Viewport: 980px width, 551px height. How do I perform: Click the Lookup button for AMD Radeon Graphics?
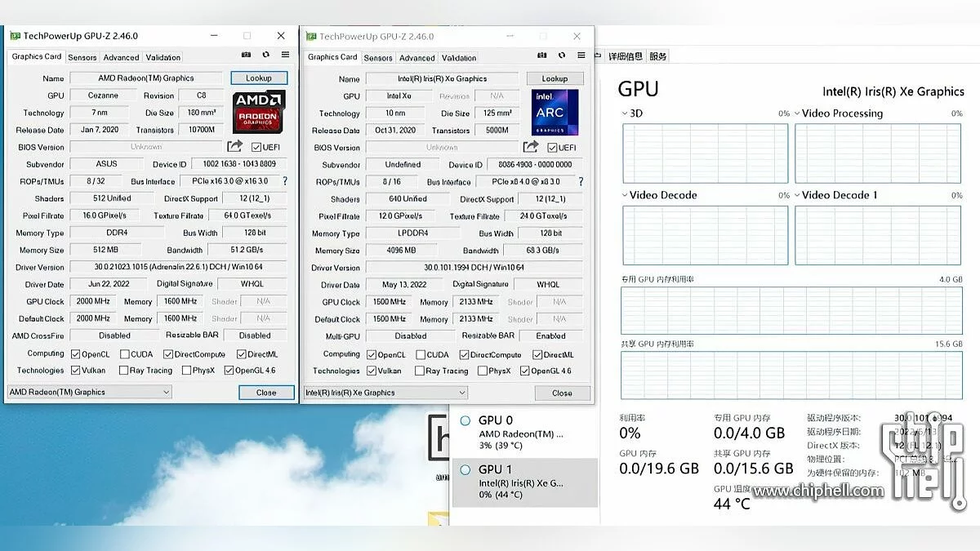[x=258, y=78]
